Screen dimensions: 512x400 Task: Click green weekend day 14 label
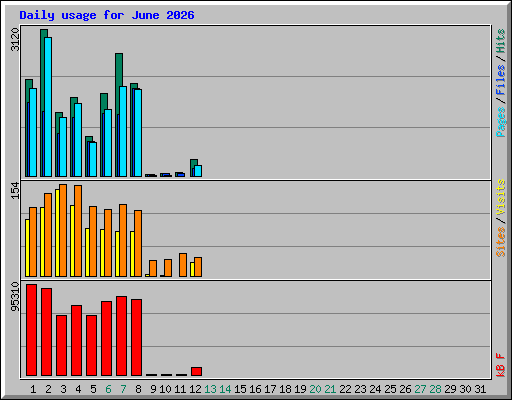click(x=225, y=389)
